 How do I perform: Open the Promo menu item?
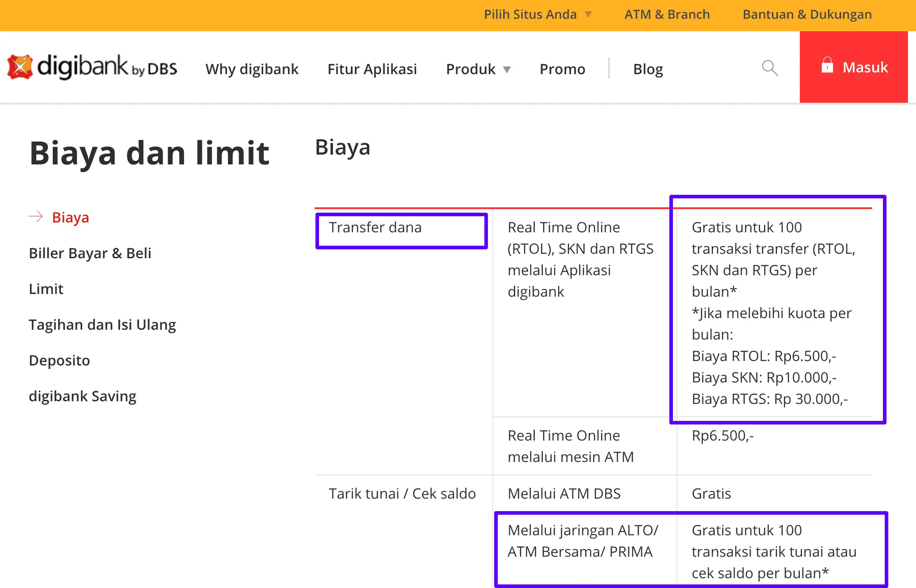pyautogui.click(x=563, y=69)
